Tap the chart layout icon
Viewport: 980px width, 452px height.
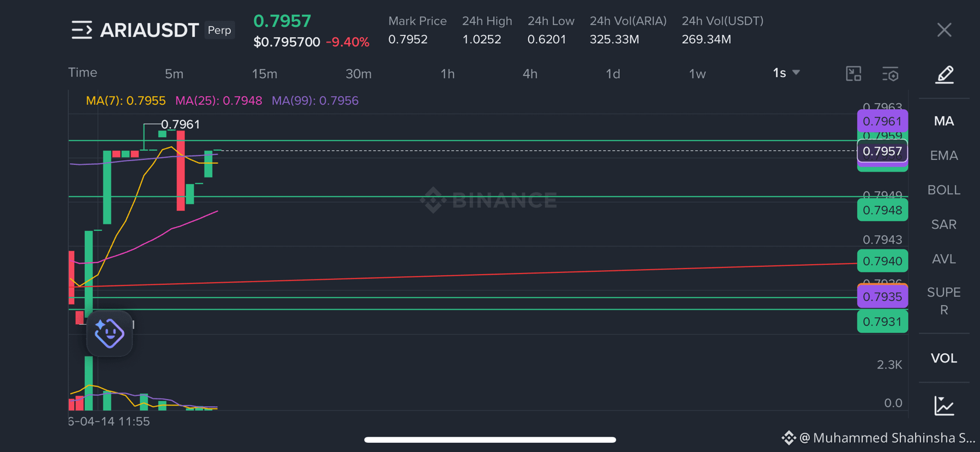tap(853, 74)
